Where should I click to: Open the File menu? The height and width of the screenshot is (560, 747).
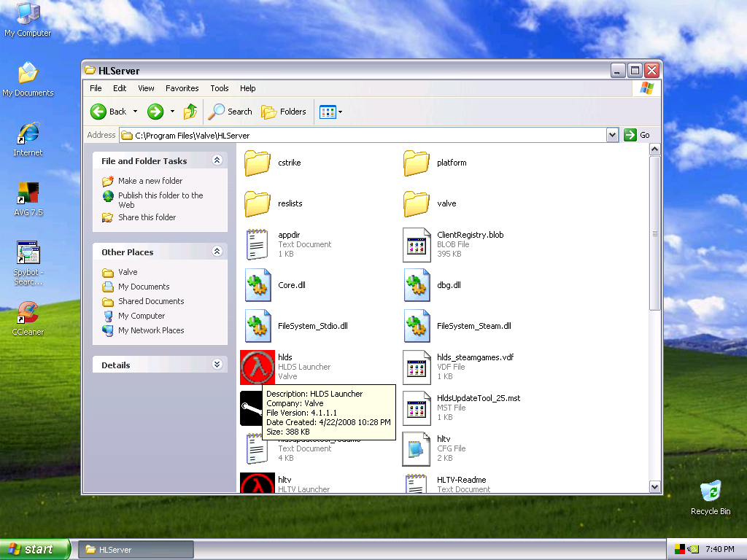pos(96,88)
